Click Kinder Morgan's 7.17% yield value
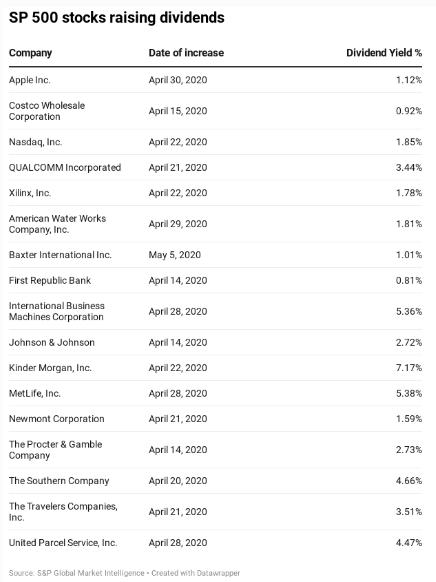This screenshot has width=436, height=582. pos(409,368)
